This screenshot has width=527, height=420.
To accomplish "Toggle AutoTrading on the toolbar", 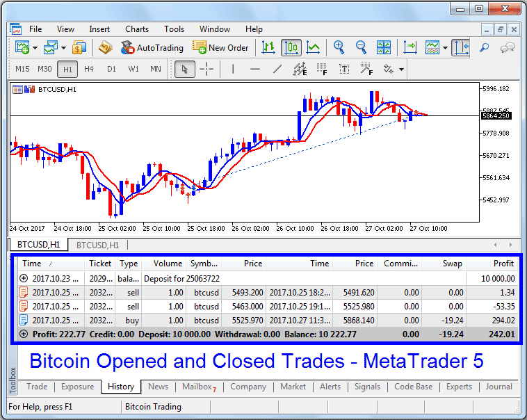I will 152,48.
